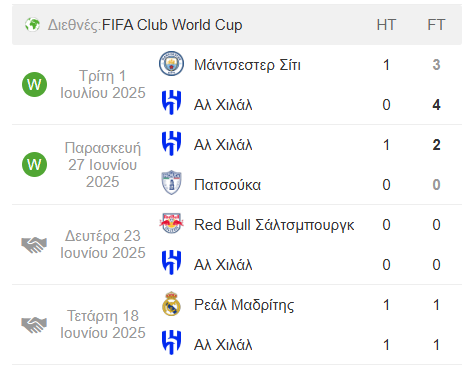Click the green W badge for the June 27 match
Screen dimensions: 466x378
(x=34, y=164)
